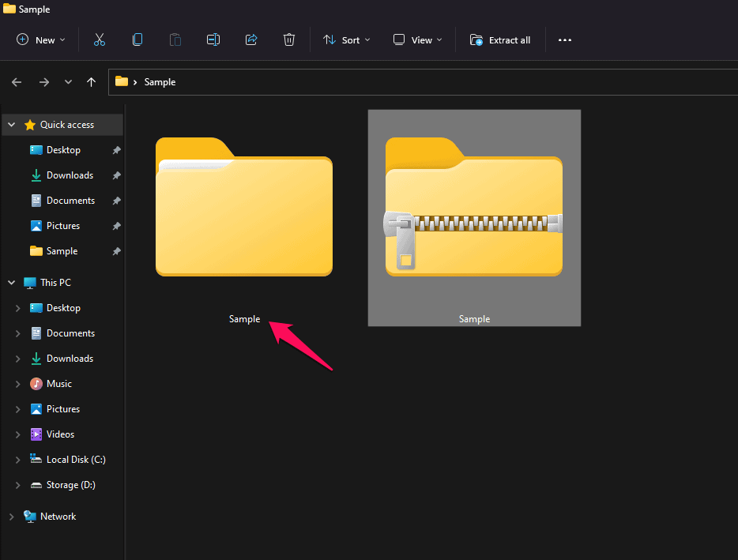Open the See more ellipsis menu
738x560 pixels.
[x=565, y=40]
